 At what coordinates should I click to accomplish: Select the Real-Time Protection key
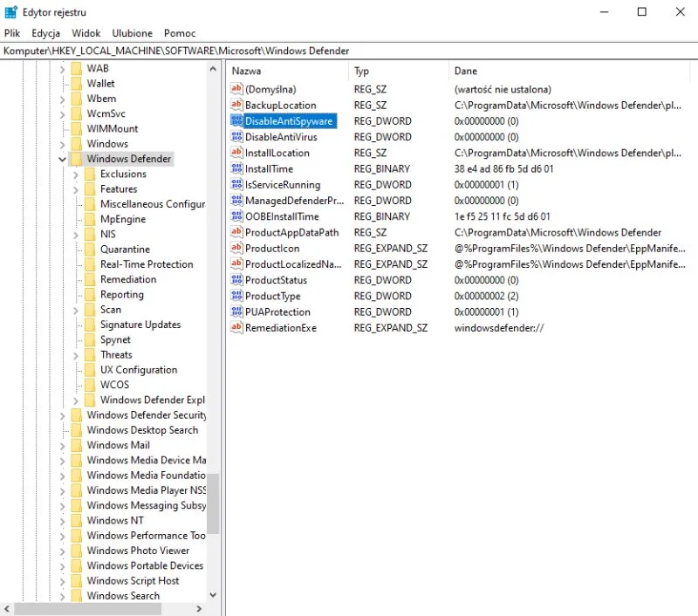click(x=147, y=264)
